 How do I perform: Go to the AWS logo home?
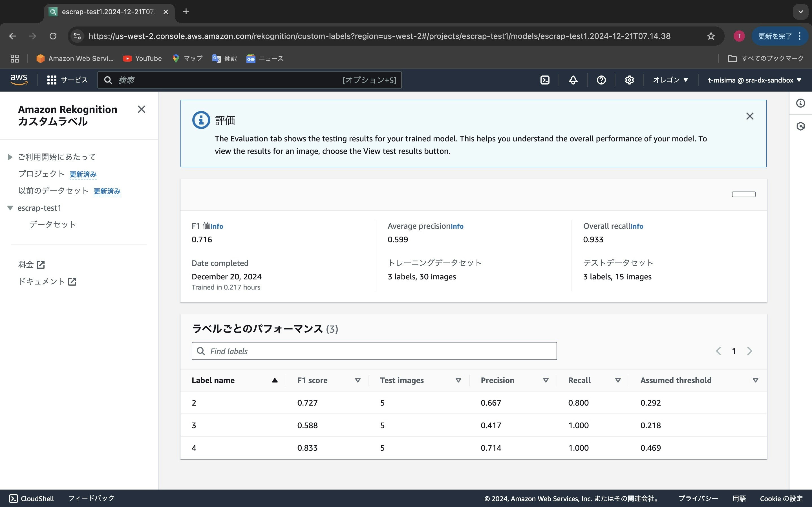point(19,80)
